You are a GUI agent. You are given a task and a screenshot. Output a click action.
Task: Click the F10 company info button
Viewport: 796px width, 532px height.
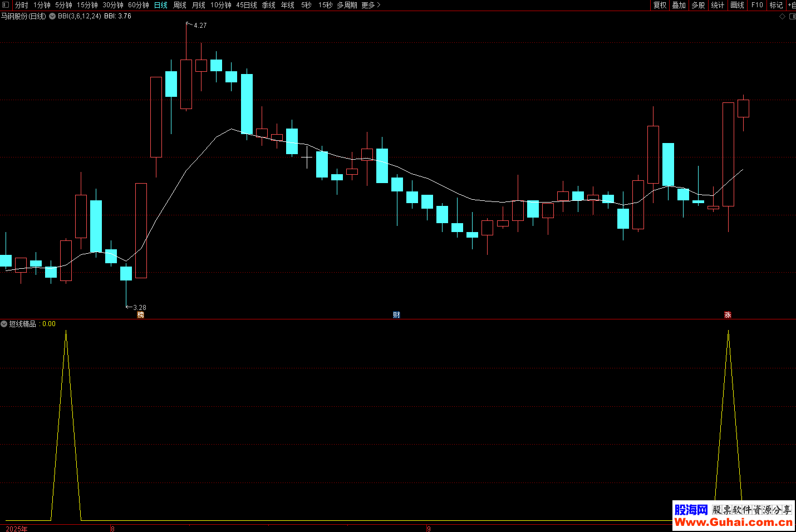[757, 5]
